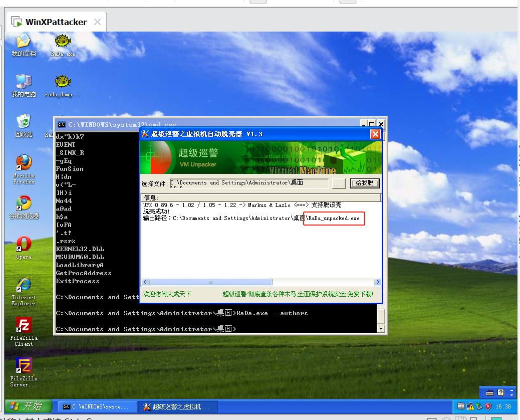This screenshot has width=520, height=420.
Task: Open the 回收站 recycle bin icon
Action: point(24,126)
